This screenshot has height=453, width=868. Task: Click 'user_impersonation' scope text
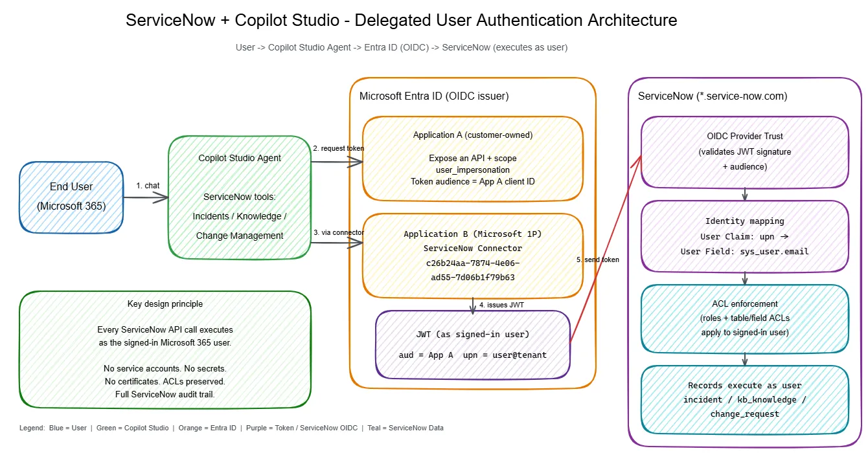point(473,170)
